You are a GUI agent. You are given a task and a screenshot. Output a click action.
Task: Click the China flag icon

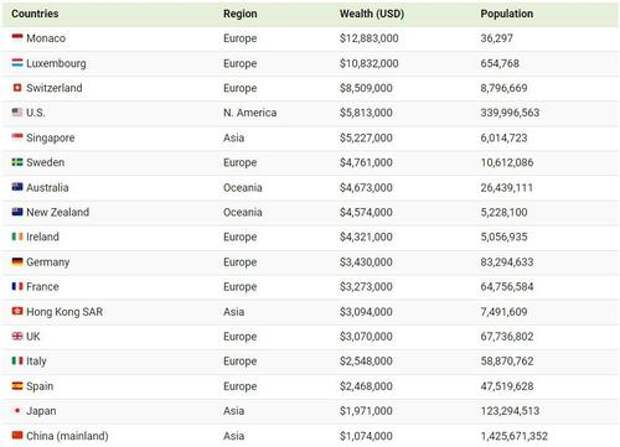(x=17, y=435)
